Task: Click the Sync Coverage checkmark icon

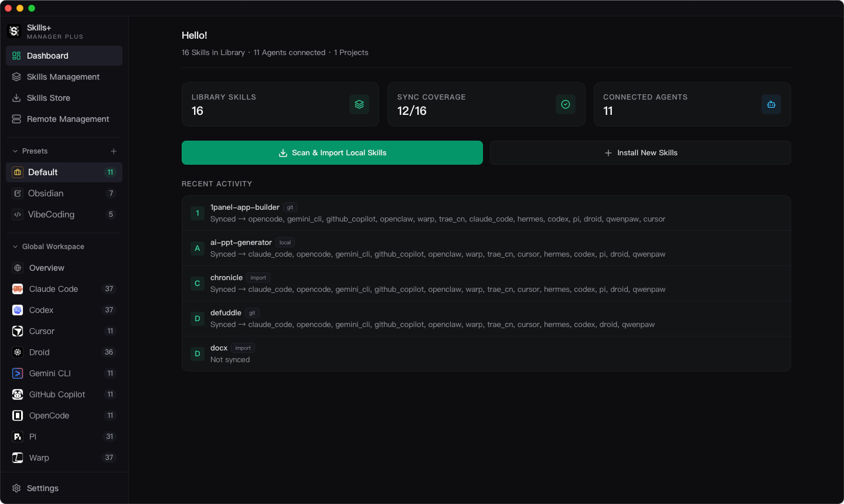Action: point(566,104)
